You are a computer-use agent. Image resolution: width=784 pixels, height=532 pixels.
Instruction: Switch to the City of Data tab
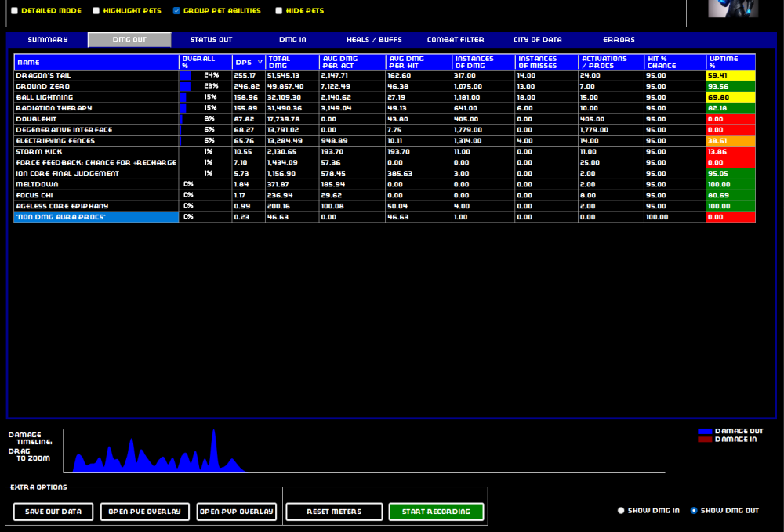tap(537, 40)
